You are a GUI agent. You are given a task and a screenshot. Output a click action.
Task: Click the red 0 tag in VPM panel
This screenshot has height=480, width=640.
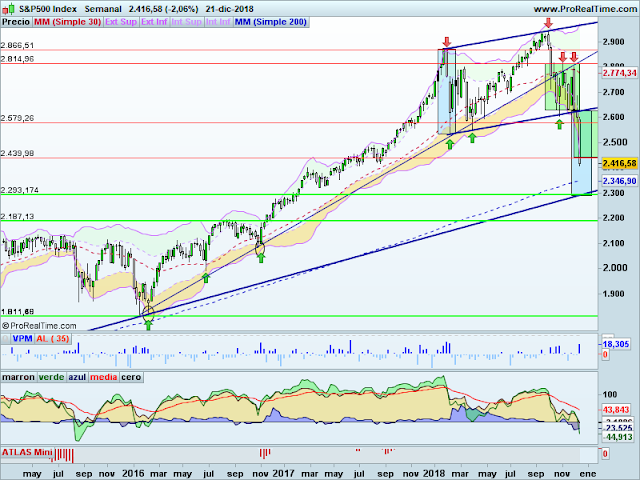[x=605, y=354]
